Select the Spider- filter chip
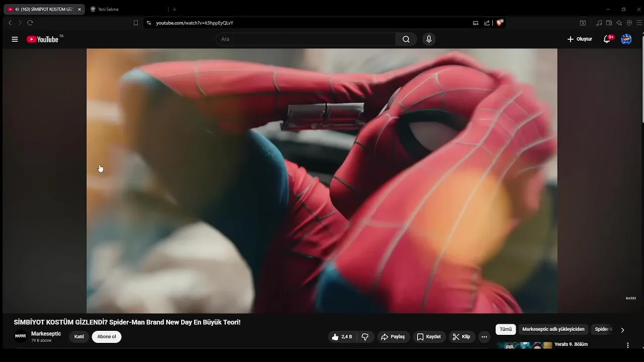Viewport: 644px width, 362px height. coord(603,329)
